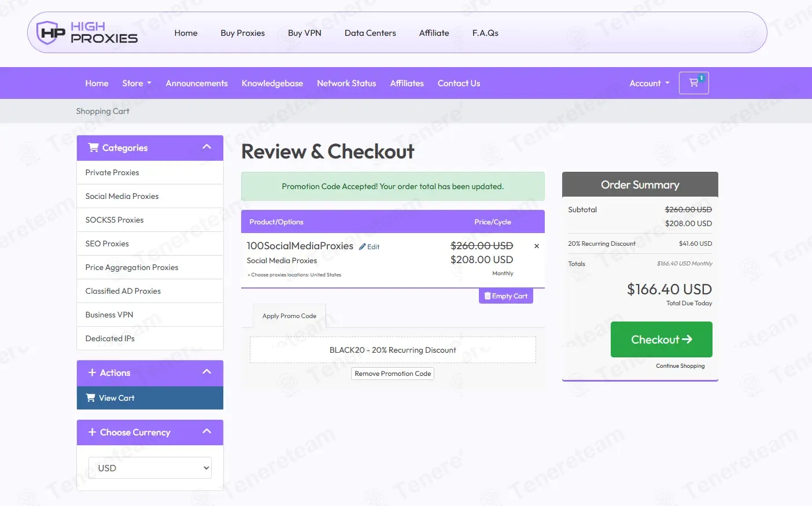Open the Contact Us page
The width and height of the screenshot is (812, 506).
click(x=459, y=83)
